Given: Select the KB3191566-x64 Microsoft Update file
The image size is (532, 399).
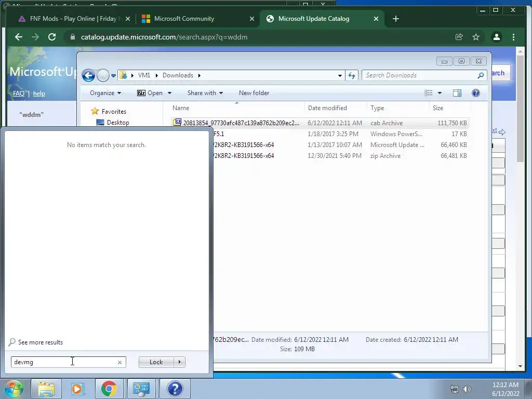Looking at the screenshot, I should 341,145.
